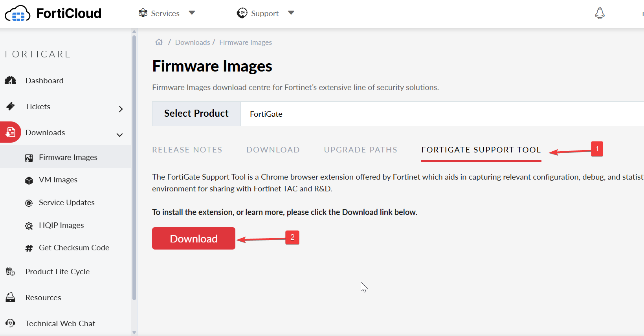
Task: Click the sidebar vertical scrollbar
Action: [134, 168]
